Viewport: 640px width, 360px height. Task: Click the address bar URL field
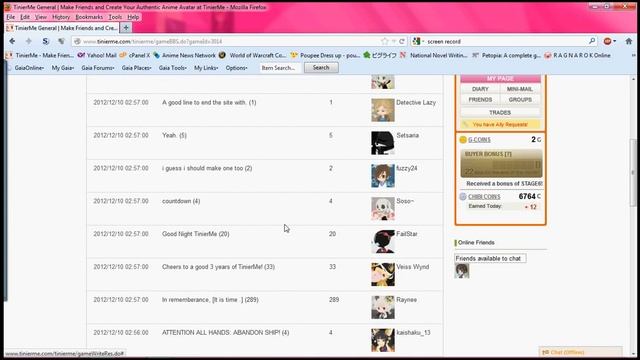point(231,41)
